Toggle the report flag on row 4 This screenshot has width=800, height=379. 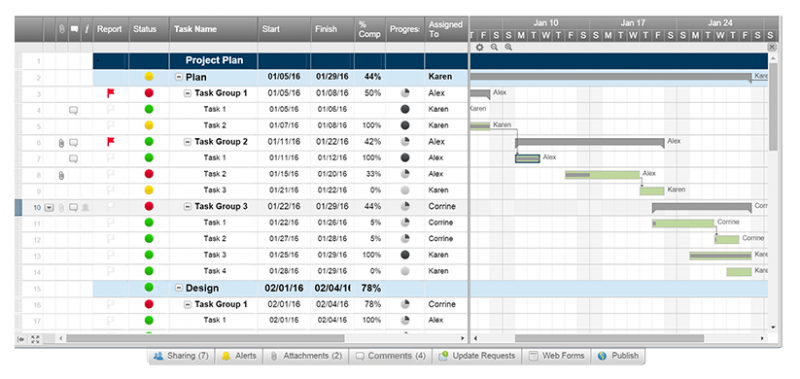(110, 109)
